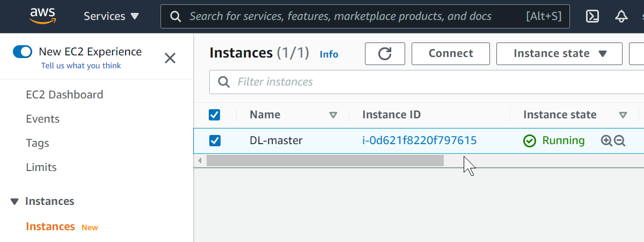Open EC2 Dashboard in sidebar
Image resolution: width=644 pixels, height=242 pixels.
pyautogui.click(x=64, y=95)
